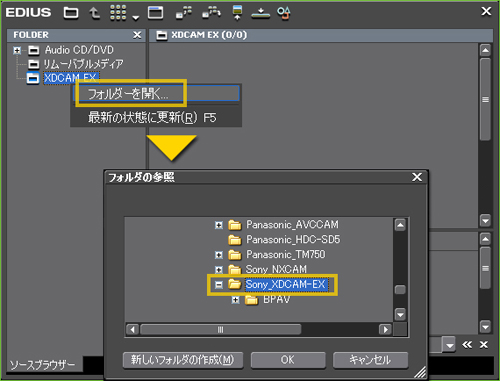Expand the Panasonic_TM750 folder
The image size is (500, 381).
point(219,255)
